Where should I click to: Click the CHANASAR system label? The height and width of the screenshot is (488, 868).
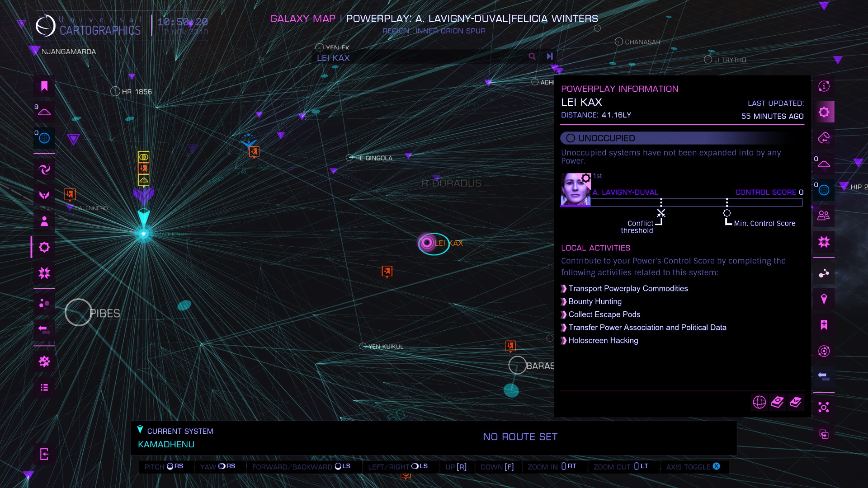click(642, 42)
